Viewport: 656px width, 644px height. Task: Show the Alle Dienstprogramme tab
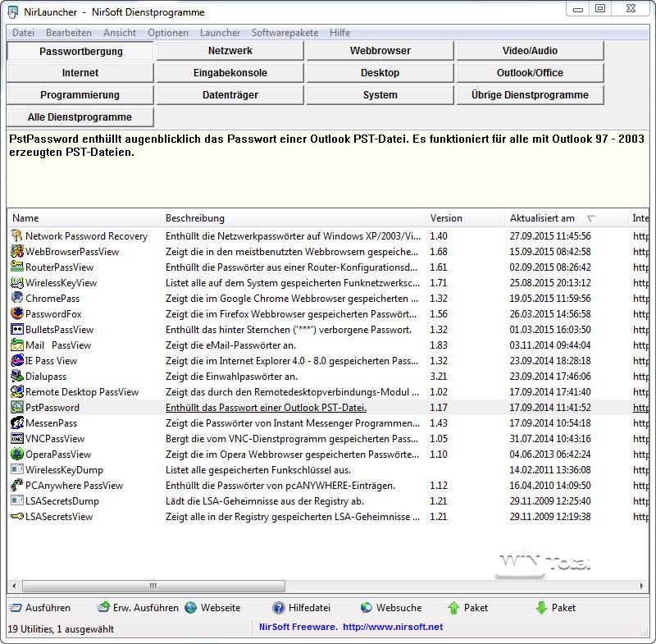[80, 117]
